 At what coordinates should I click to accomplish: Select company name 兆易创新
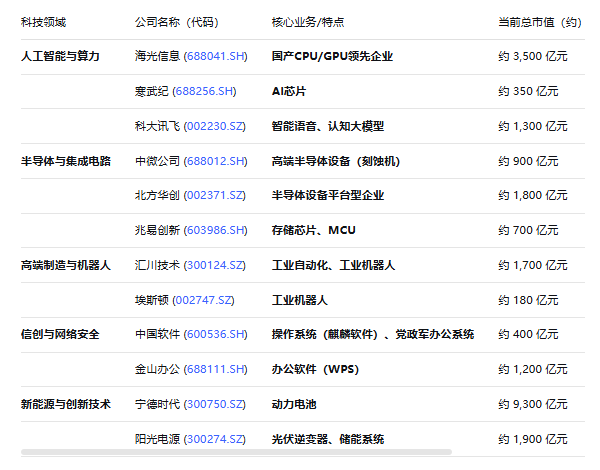(x=157, y=230)
